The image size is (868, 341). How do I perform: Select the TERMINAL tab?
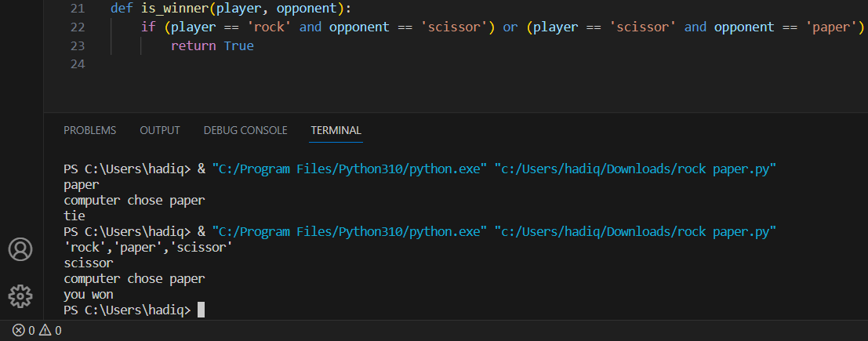[x=336, y=130]
